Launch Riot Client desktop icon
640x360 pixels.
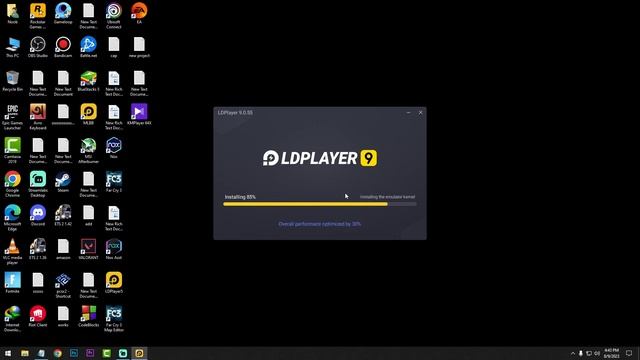38,317
